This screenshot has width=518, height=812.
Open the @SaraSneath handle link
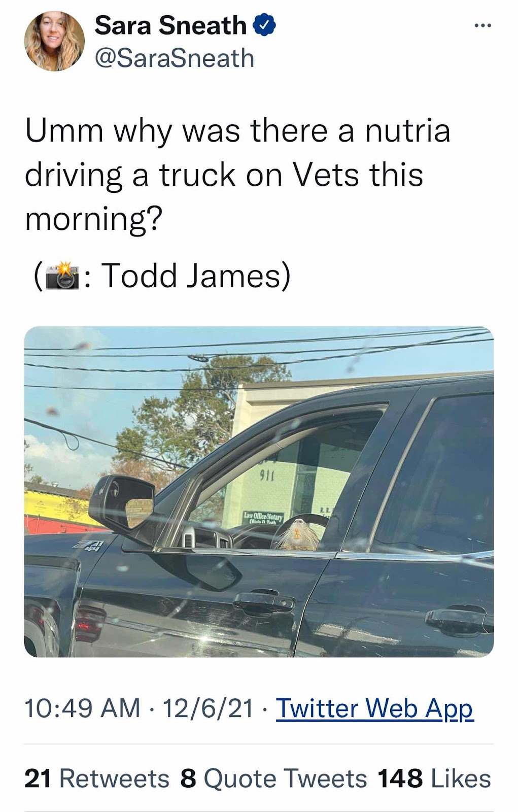coord(175,58)
